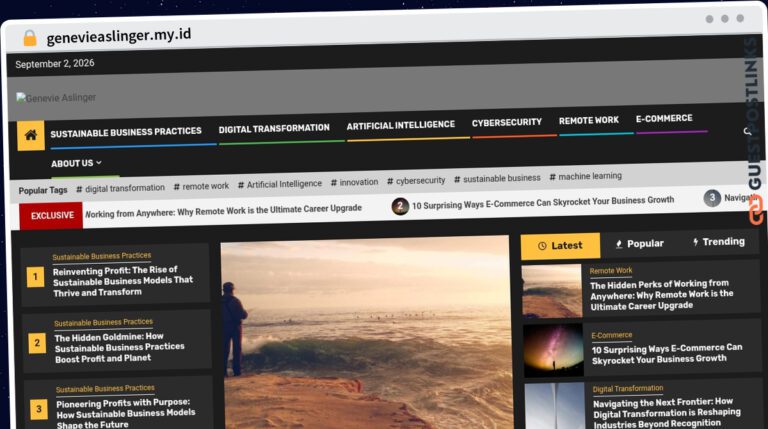Click the orange chain link icon
This screenshot has height=429, width=768.
[756, 210]
